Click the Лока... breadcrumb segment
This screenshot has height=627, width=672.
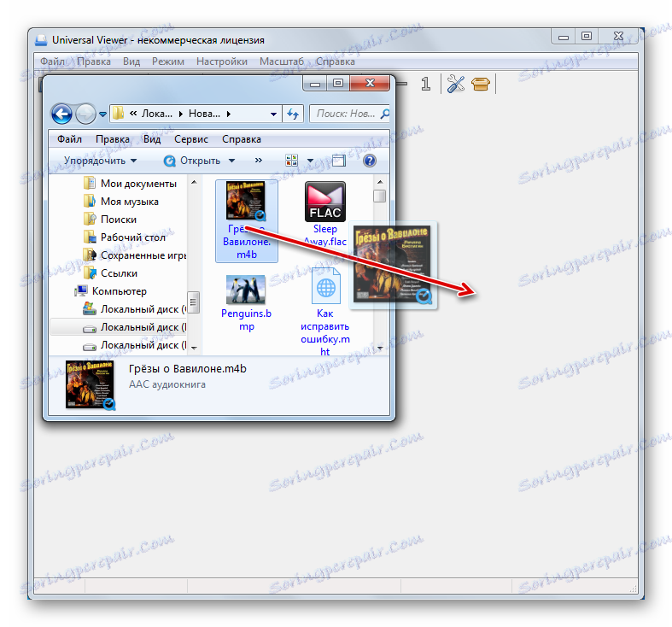(157, 114)
